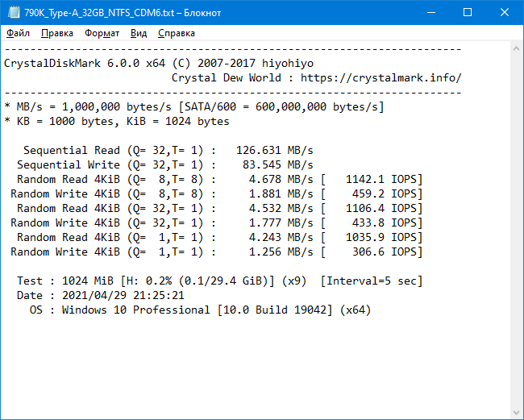Click the 1.777 MB/s value
The width and height of the screenshot is (524, 420).
tap(281, 222)
